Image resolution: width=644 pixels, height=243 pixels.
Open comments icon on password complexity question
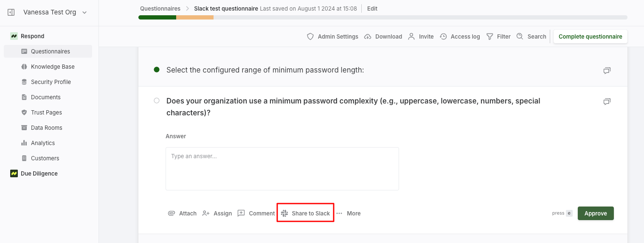607,101
